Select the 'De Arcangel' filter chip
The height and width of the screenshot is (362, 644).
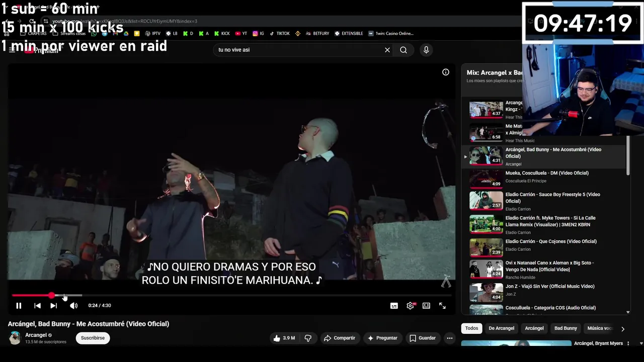tap(502, 328)
